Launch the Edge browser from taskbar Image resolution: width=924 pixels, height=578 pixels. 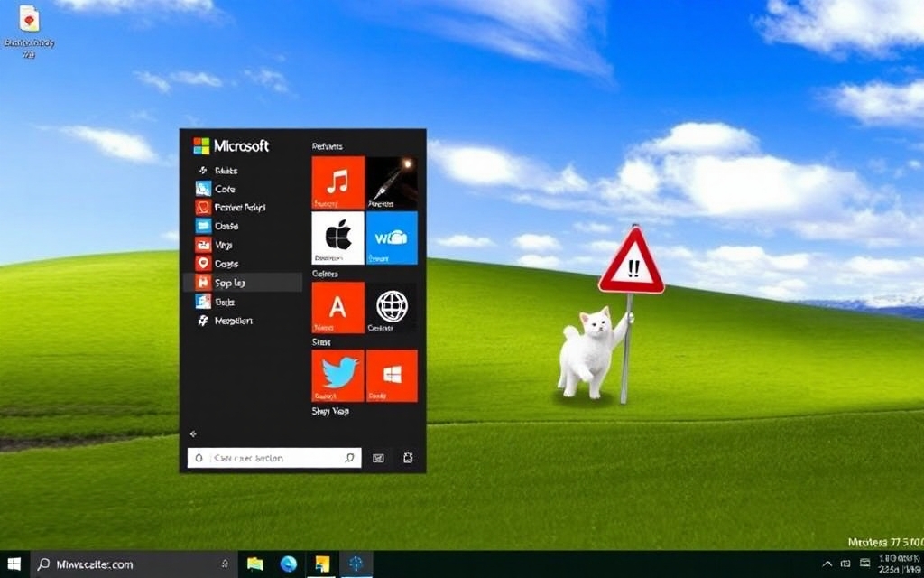[289, 564]
